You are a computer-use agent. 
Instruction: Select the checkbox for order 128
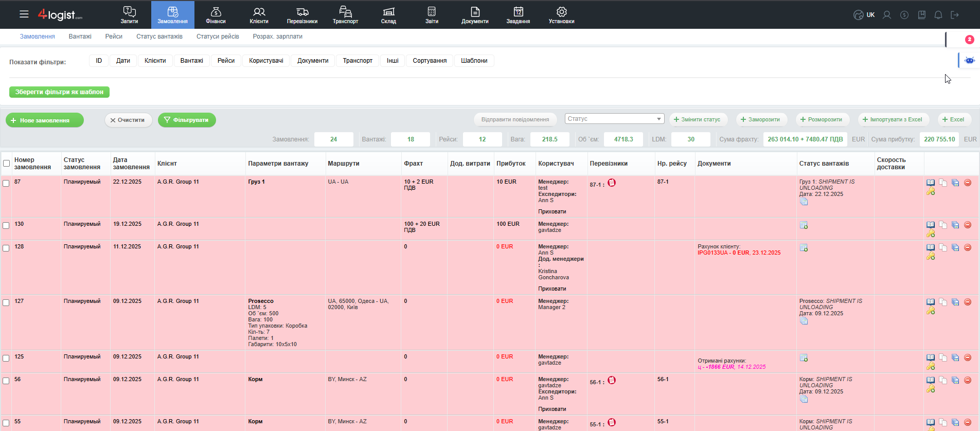pos(6,248)
